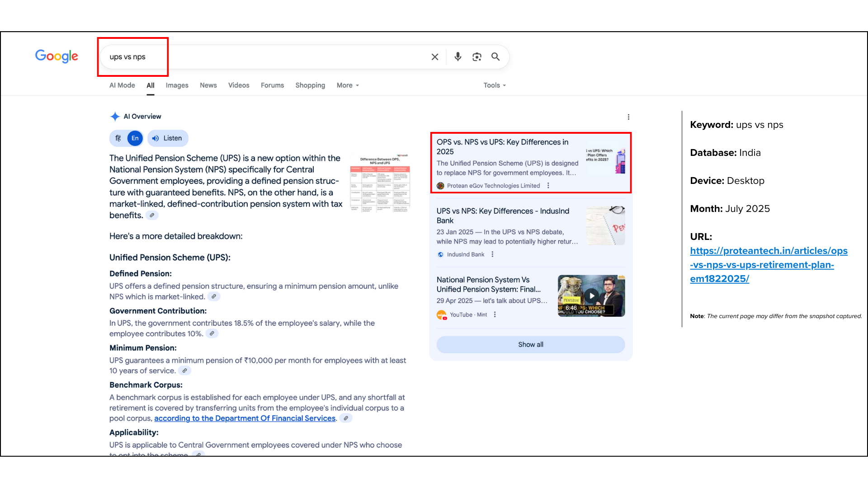
Task: Click link icon after 'employee contributes 10%.'
Action: (x=212, y=333)
